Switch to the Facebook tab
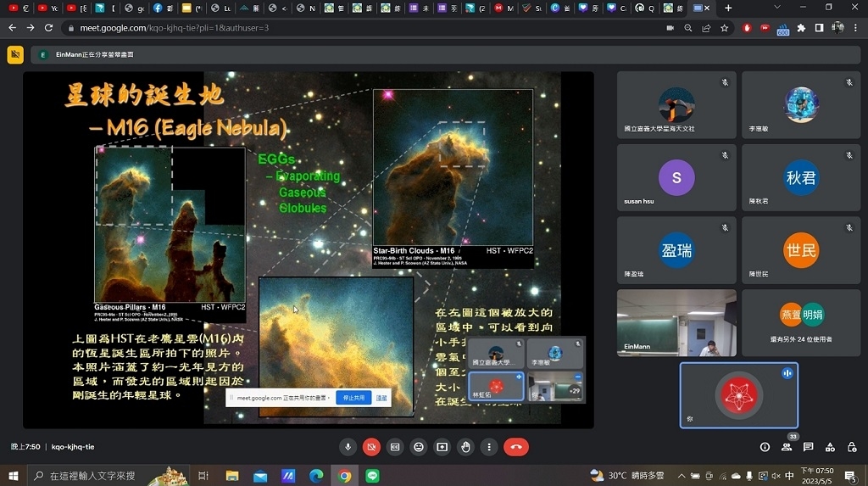Viewport: 868px width, 486px height. tap(163, 8)
